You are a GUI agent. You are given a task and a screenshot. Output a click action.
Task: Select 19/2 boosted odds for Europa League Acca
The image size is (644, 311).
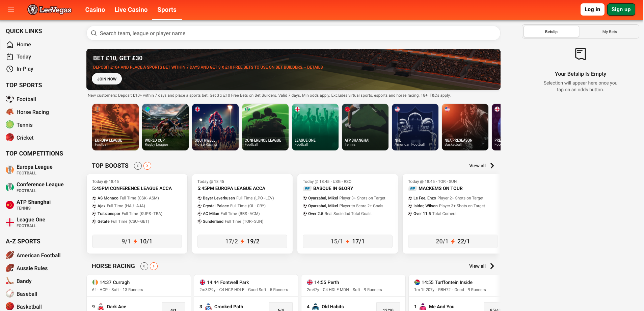[242, 241]
